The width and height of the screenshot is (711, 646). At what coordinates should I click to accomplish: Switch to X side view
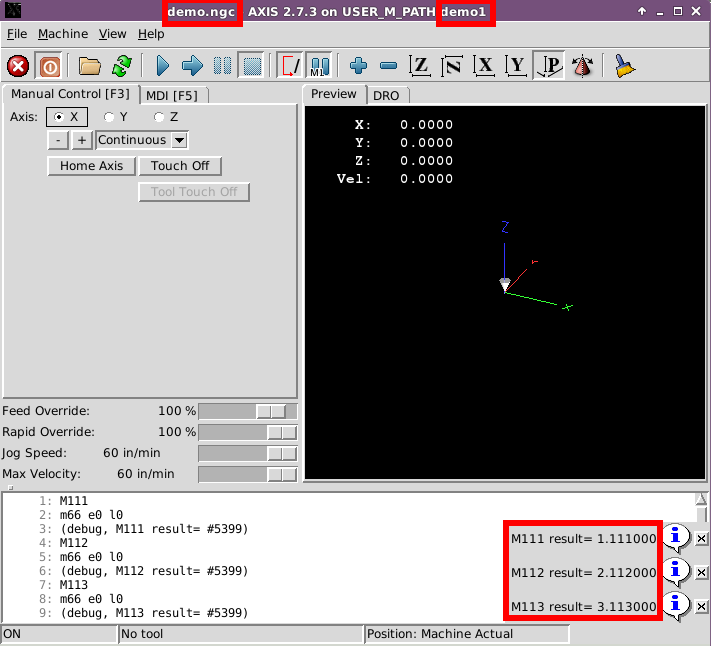[484, 66]
